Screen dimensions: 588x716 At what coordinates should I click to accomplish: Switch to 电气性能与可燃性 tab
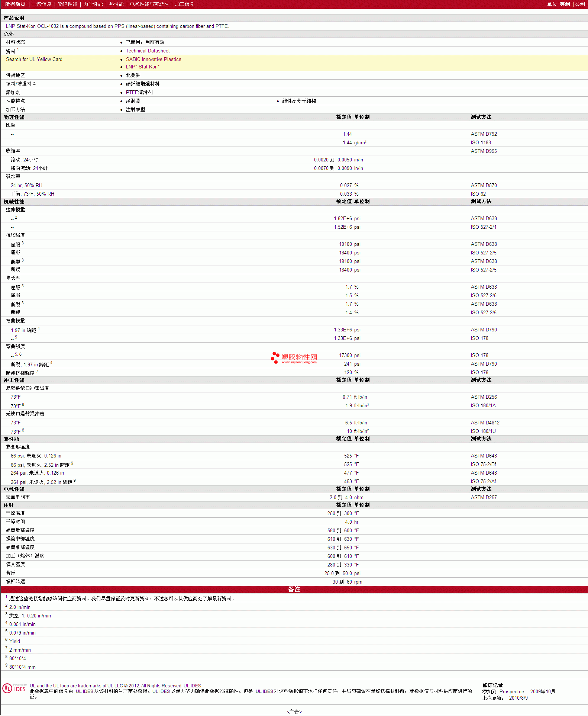click(149, 4)
